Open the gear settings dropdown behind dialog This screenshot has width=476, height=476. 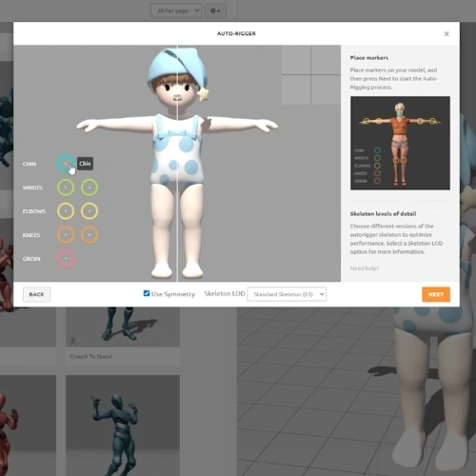point(215,10)
